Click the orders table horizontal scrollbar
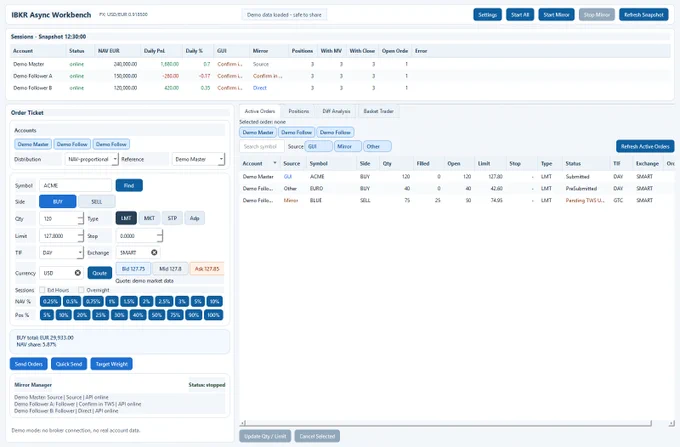This screenshot has height=447, width=680. [x=448, y=423]
